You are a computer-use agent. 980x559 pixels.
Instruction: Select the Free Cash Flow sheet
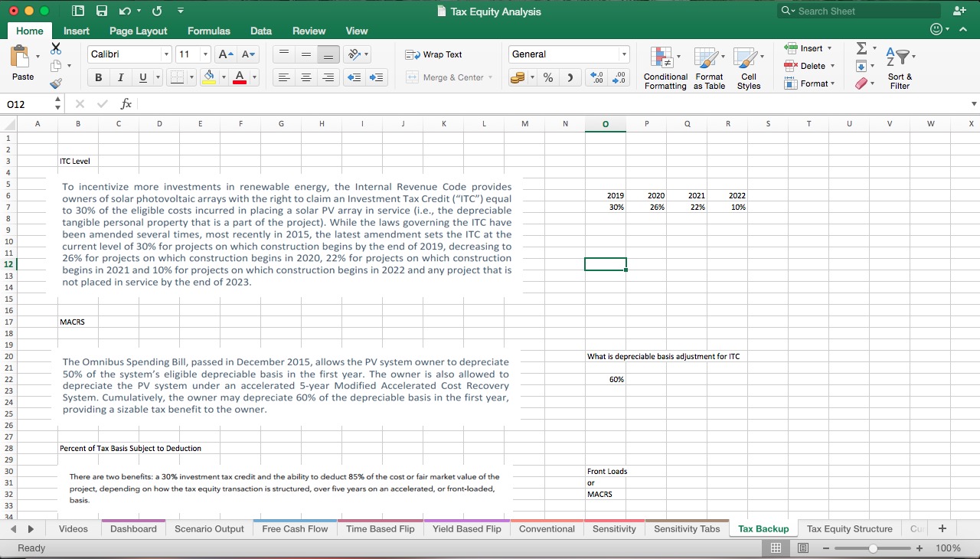(x=294, y=528)
